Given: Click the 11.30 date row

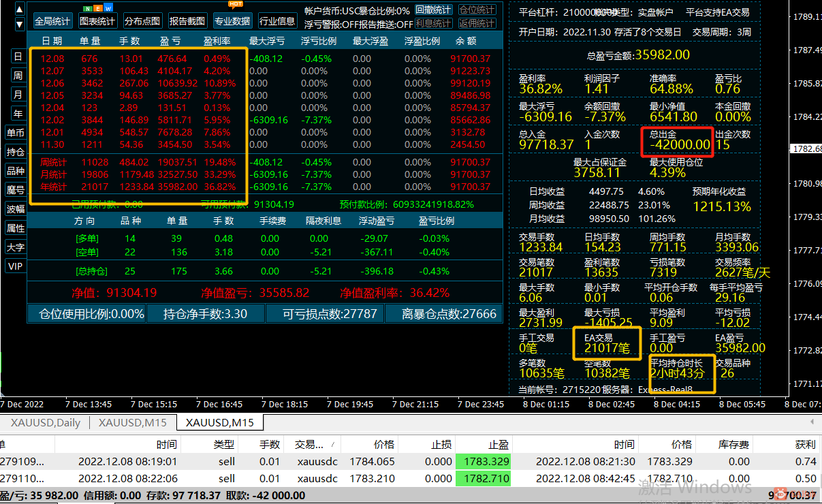Looking at the screenshot, I should point(266,144).
